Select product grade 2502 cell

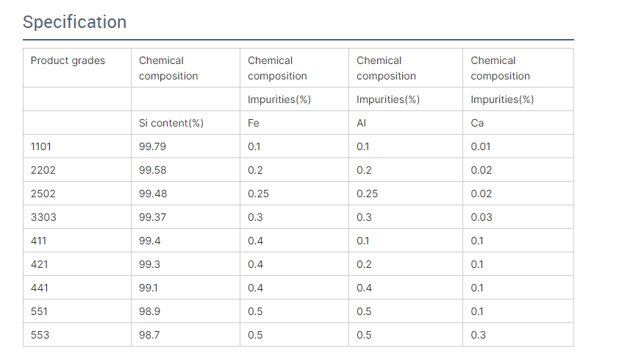click(x=43, y=194)
